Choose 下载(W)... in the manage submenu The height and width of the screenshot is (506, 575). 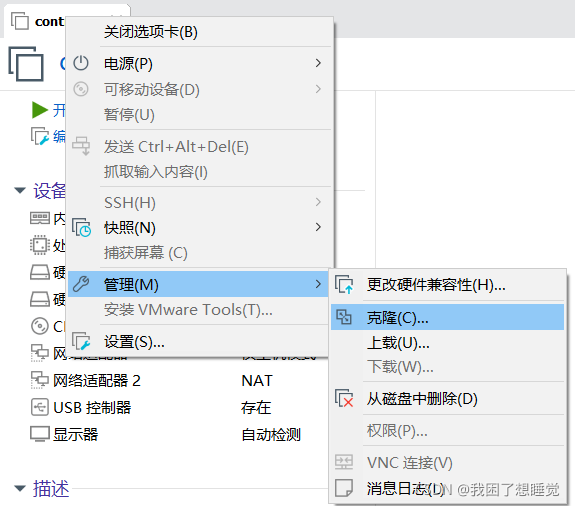click(447, 367)
